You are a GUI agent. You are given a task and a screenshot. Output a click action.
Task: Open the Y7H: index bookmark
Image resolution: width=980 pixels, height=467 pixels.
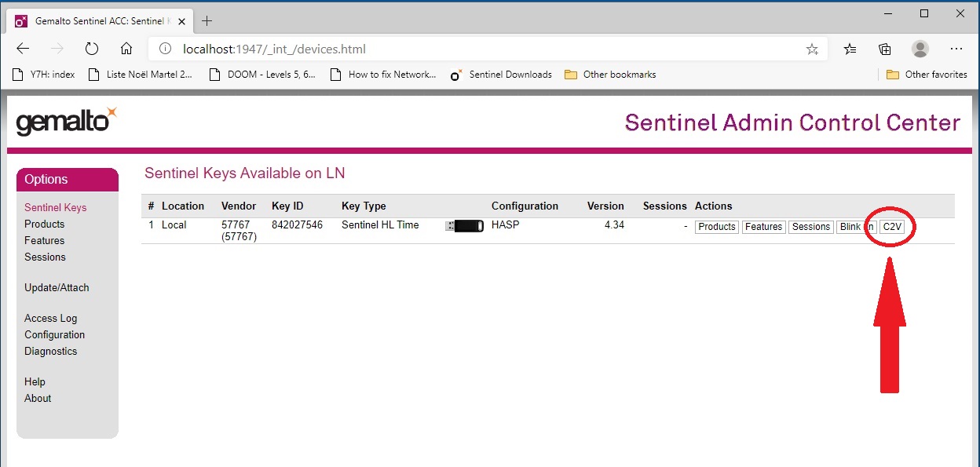pos(45,75)
